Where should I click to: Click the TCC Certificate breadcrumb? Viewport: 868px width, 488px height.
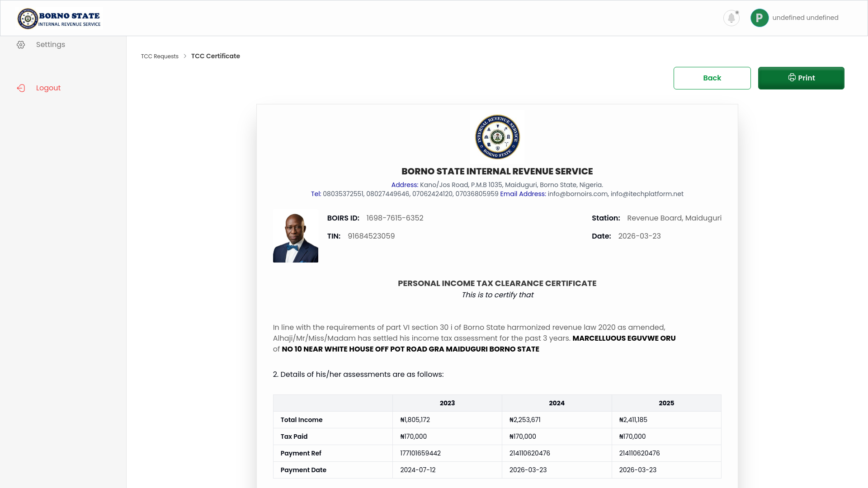point(216,56)
